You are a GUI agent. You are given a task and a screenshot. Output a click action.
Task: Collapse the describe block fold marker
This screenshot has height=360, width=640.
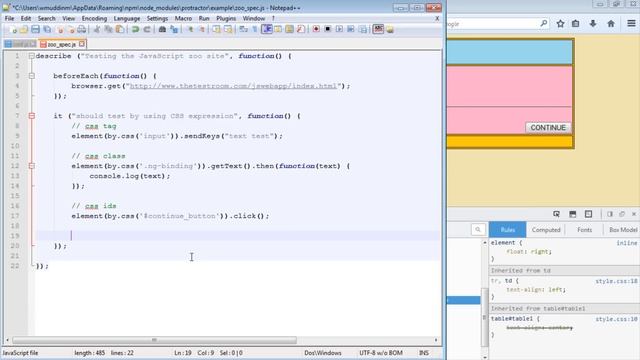pos(31,56)
